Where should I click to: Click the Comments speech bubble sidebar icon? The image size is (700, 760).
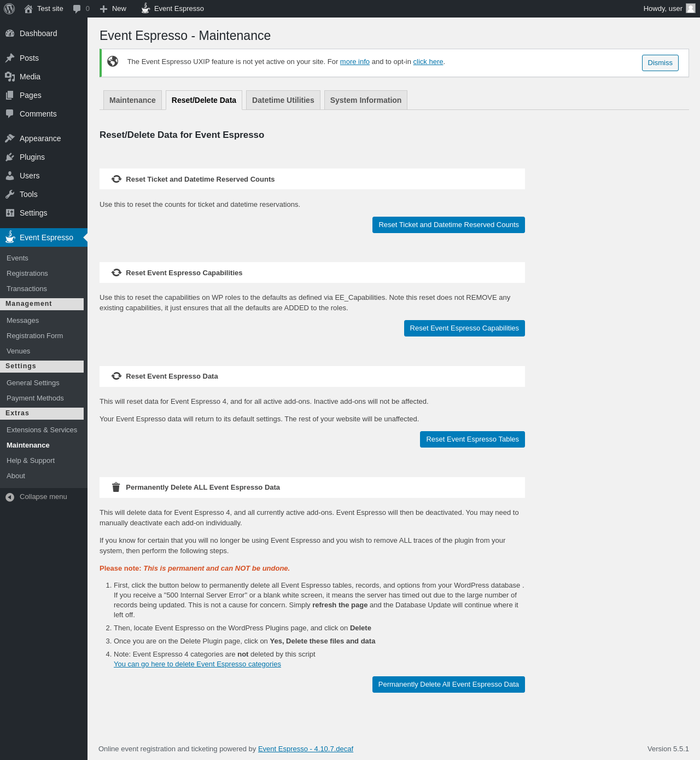pos(10,114)
